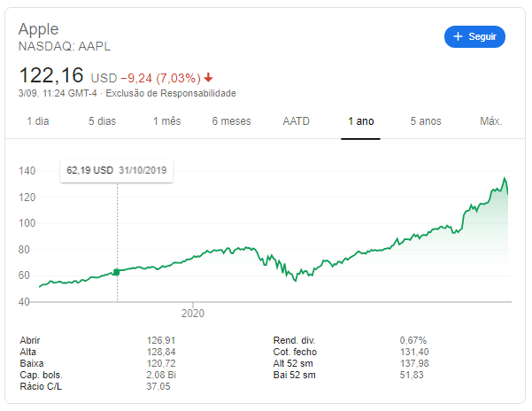Click the 62,19 USD chart tooltip
Image resolution: width=532 pixels, height=411 pixels.
pyautogui.click(x=116, y=170)
